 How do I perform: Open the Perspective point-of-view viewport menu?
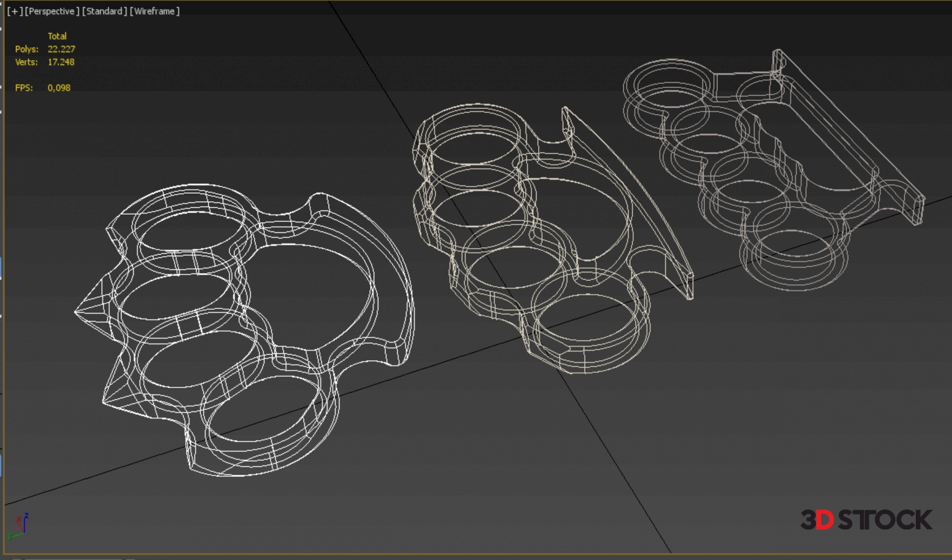pyautogui.click(x=52, y=11)
